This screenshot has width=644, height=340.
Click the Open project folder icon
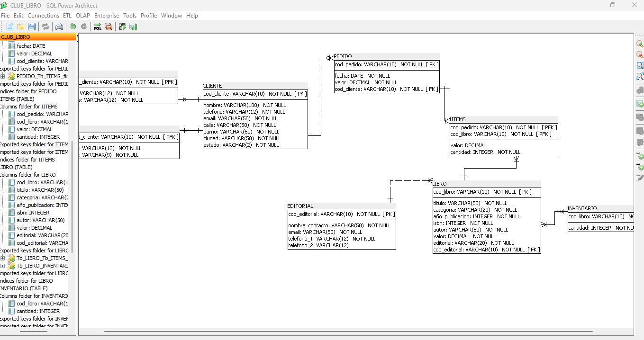(21, 27)
